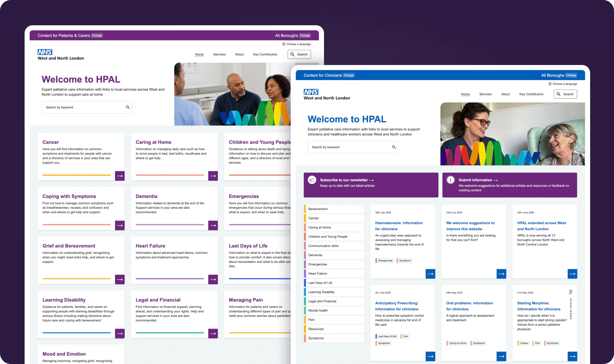Screen dimensions: 614x364
Task: Change All Boroughs in the Patients & Carers window
Action: (305, 35)
